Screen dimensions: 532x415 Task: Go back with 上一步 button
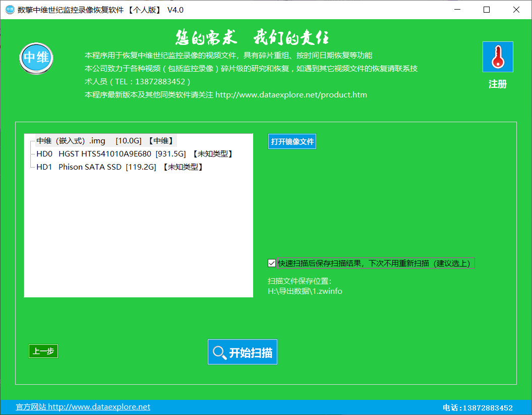click(43, 351)
